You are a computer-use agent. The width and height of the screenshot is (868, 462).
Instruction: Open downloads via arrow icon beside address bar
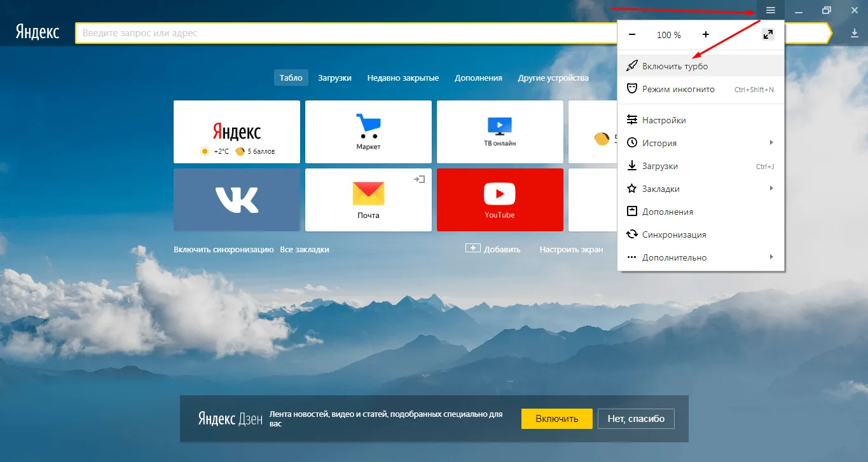(x=855, y=34)
